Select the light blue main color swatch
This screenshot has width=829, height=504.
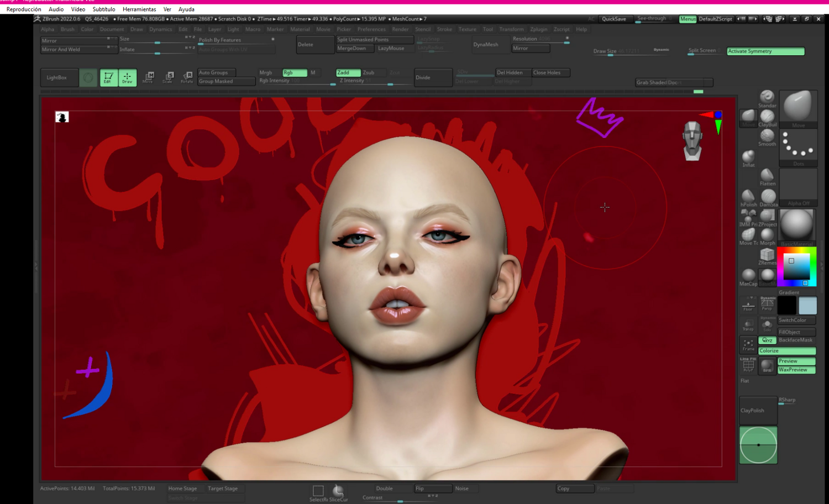coord(807,306)
